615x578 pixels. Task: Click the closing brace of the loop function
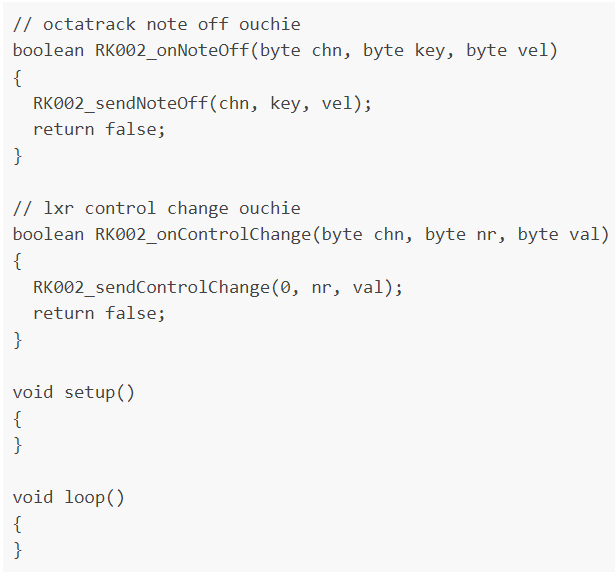tap(17, 549)
